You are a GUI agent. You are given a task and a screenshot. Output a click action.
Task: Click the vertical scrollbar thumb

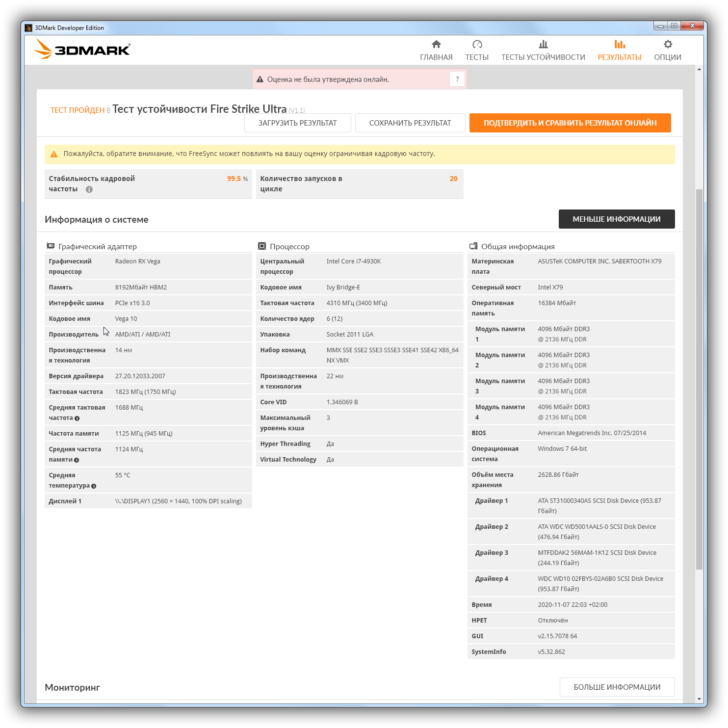tap(699, 379)
